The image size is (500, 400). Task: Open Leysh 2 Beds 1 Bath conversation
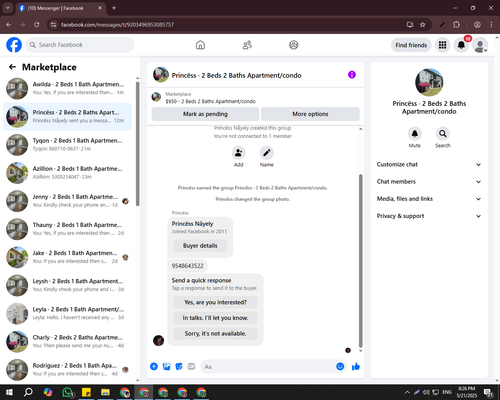(67, 285)
